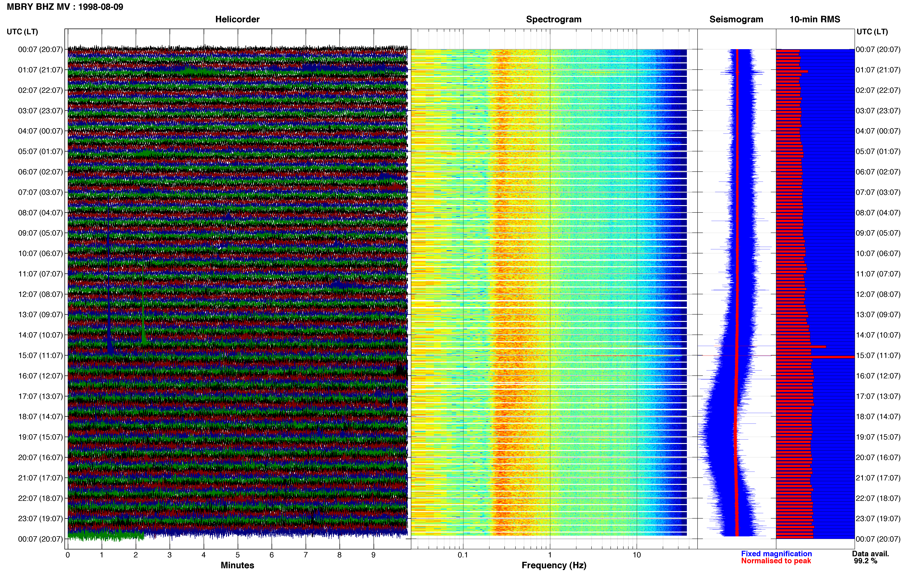Click right time label '05:07 (01:07)'
The image size is (924, 578).
point(878,151)
